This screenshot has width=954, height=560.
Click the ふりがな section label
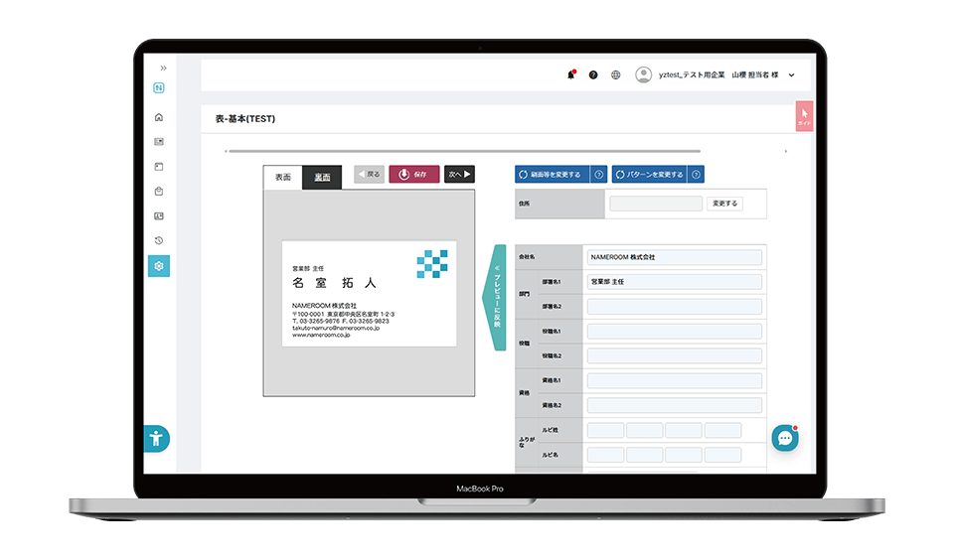point(527,442)
